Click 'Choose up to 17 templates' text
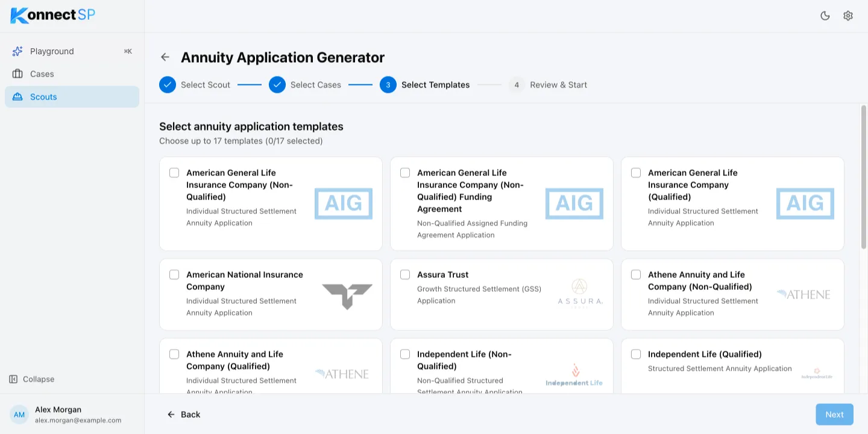868x434 pixels. (x=241, y=141)
